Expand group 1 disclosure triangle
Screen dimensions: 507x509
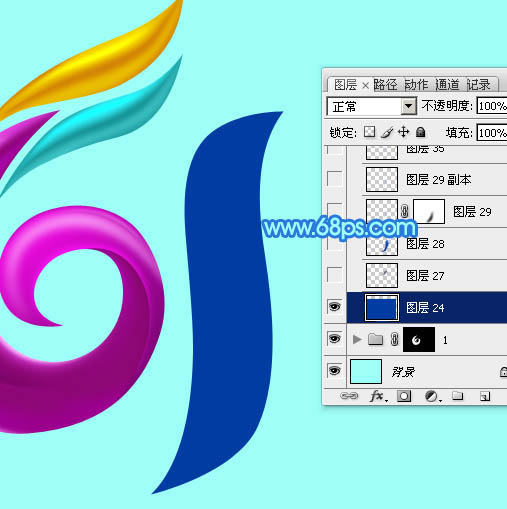pos(357,340)
